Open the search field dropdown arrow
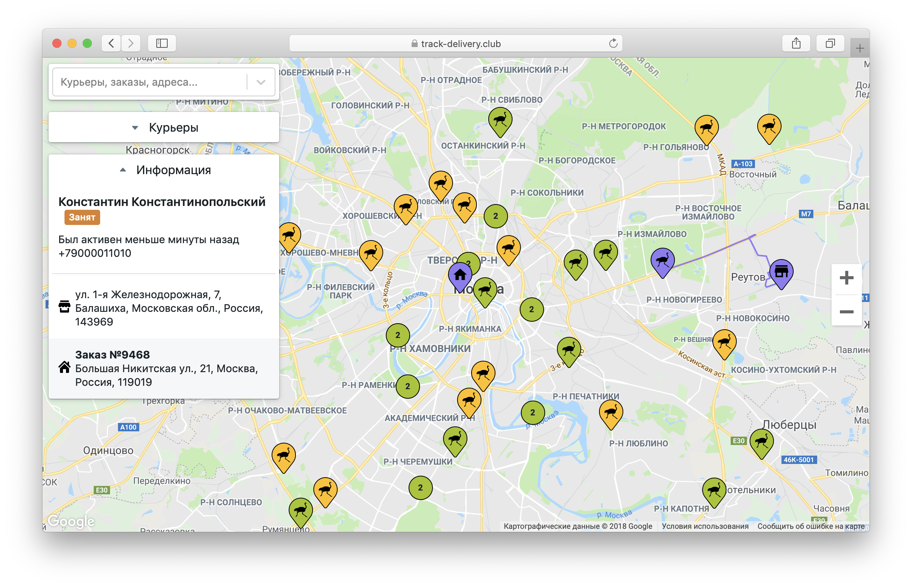 (261, 82)
